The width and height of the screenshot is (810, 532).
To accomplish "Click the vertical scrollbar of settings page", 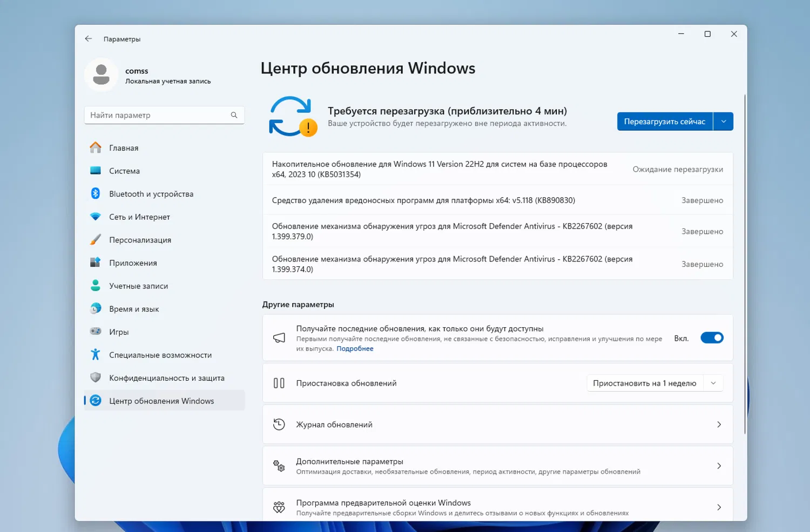I will 745,264.
